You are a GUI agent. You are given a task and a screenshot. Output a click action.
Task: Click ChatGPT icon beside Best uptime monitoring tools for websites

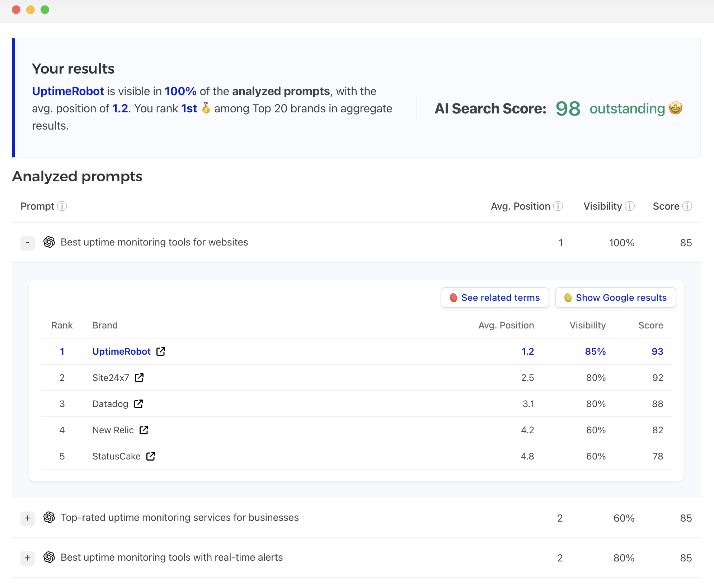49,242
